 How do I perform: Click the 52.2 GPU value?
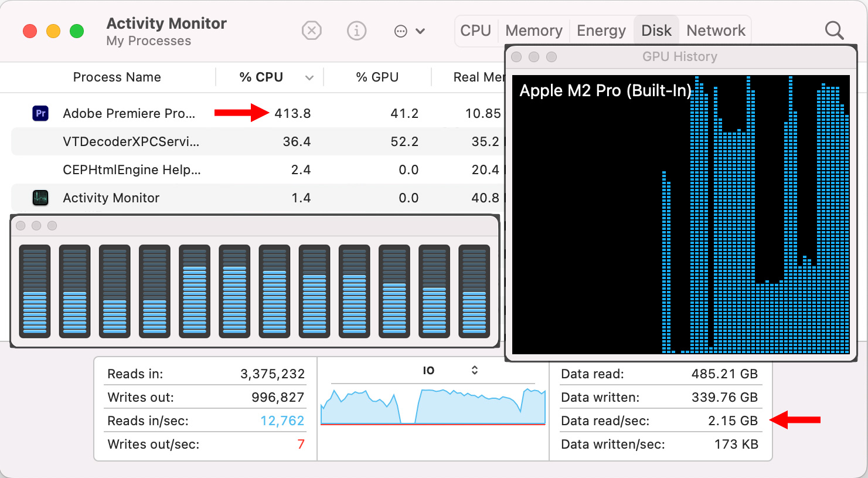tap(404, 141)
